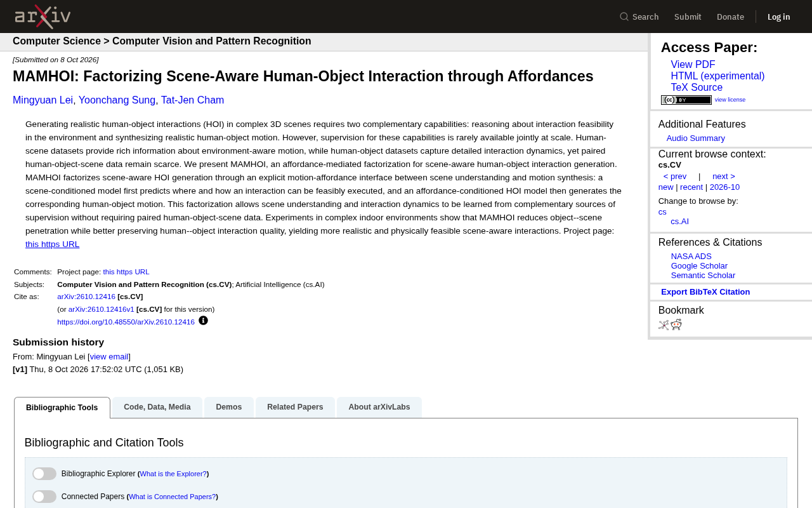Image resolution: width=812 pixels, height=508 pixels.
Task: Open author Yoonchang Sung's page
Action: (x=117, y=100)
